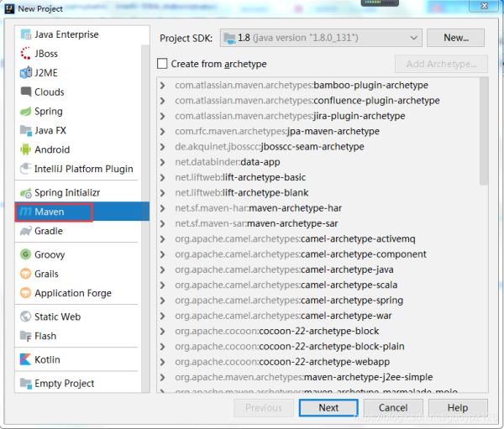
Task: Expand jira-plugin-archetype entry
Action: point(163,116)
